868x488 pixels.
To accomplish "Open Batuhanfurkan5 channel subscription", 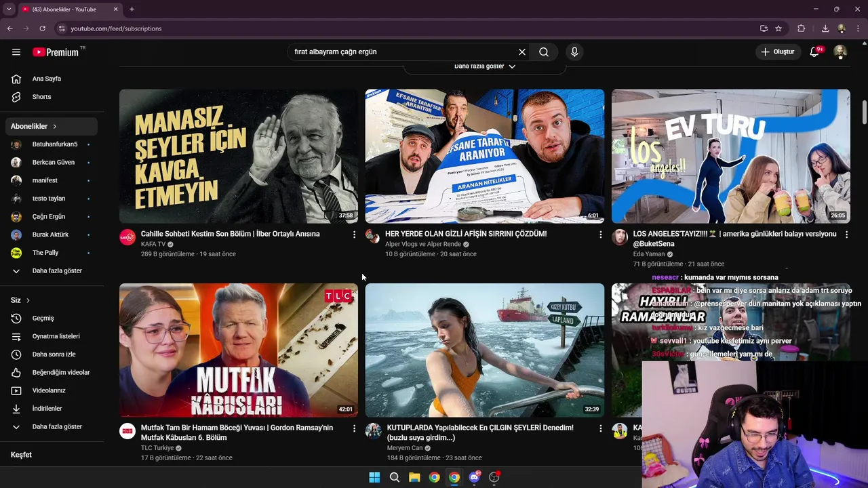I will (53, 144).
